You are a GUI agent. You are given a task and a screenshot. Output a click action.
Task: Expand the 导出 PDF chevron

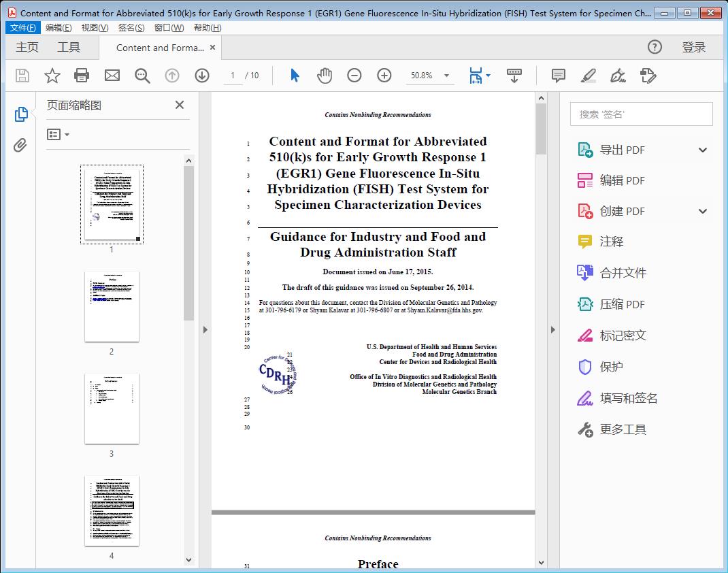(702, 149)
